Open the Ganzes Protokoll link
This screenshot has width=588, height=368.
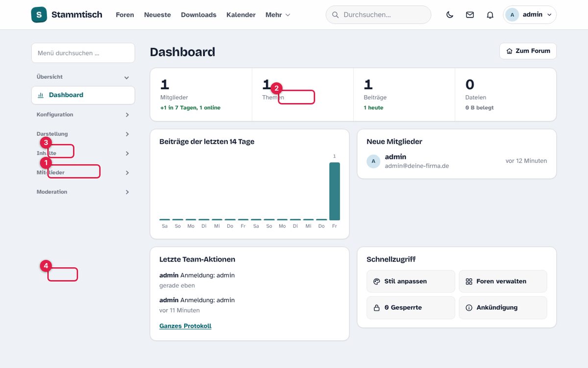(185, 326)
